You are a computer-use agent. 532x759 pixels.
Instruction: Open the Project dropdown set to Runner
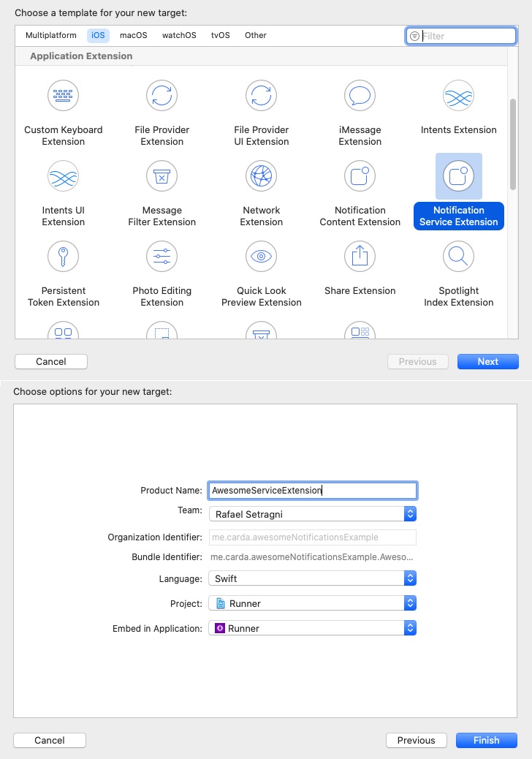[313, 604]
